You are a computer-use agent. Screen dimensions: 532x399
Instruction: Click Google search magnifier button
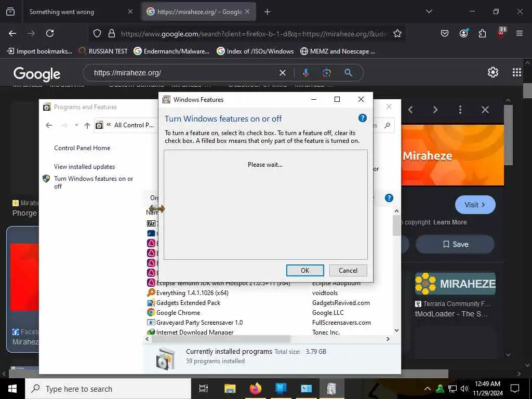[349, 73]
